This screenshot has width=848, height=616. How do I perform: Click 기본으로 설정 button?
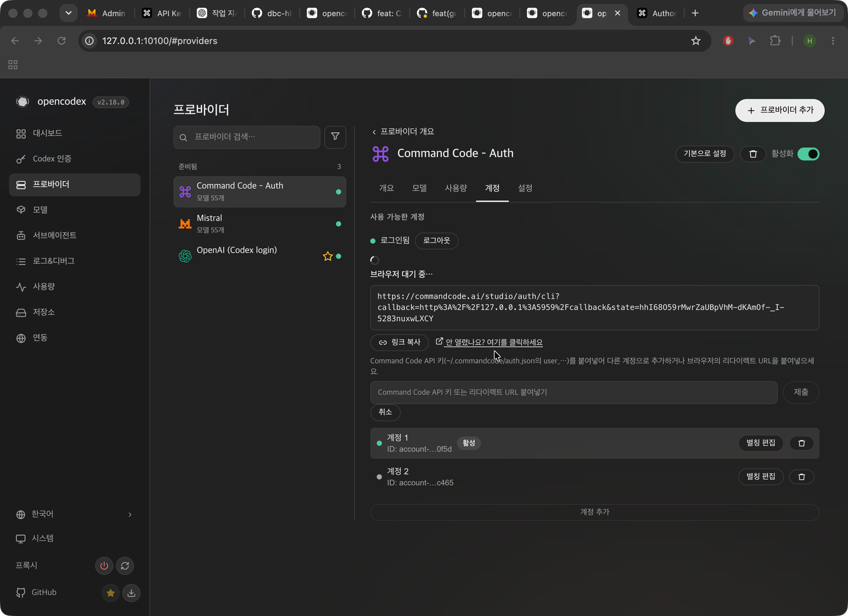pyautogui.click(x=705, y=154)
